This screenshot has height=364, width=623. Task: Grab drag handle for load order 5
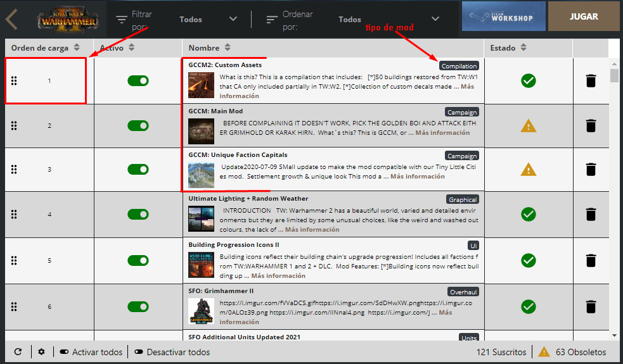coord(14,260)
